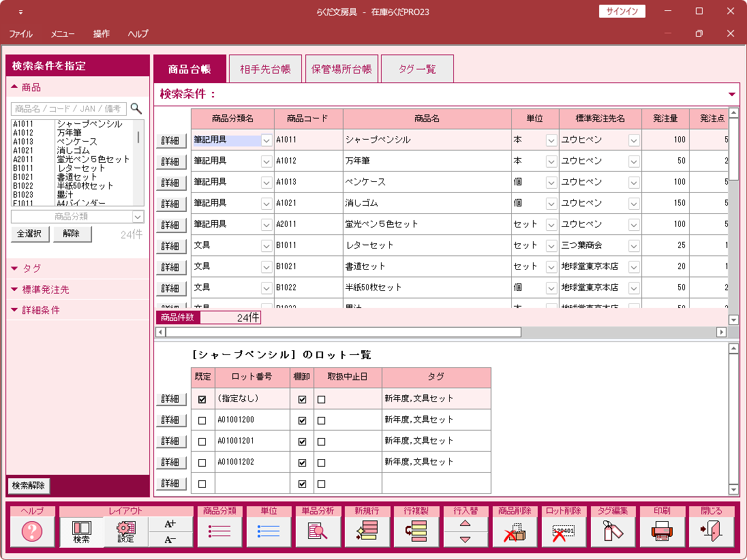This screenshot has width=747, height=560.
Task: Open the ヘルプ menu
Action: 138,34
